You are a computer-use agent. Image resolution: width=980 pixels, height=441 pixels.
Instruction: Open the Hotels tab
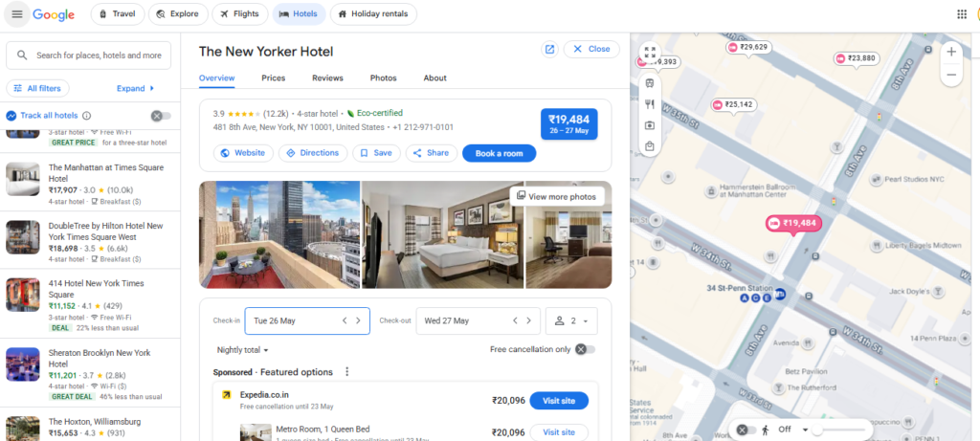(x=299, y=13)
